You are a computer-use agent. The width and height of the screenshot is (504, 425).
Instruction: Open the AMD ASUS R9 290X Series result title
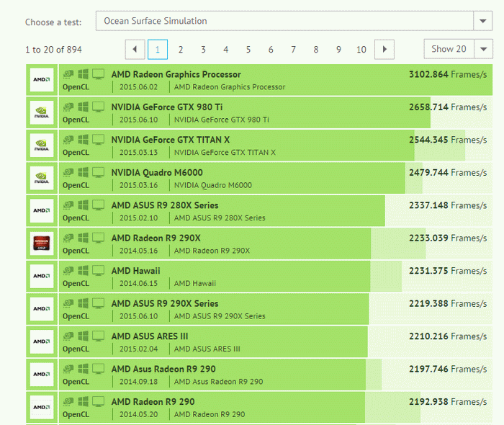[x=165, y=304]
